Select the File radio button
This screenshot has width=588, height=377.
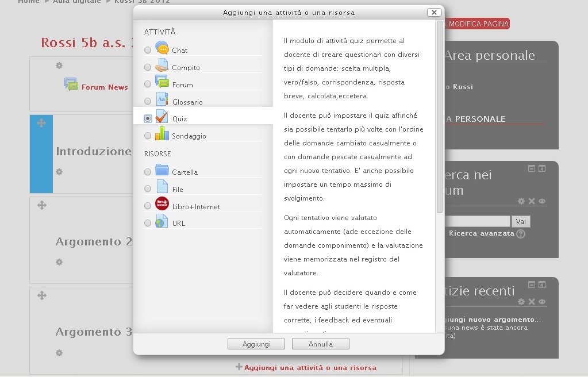pos(148,188)
